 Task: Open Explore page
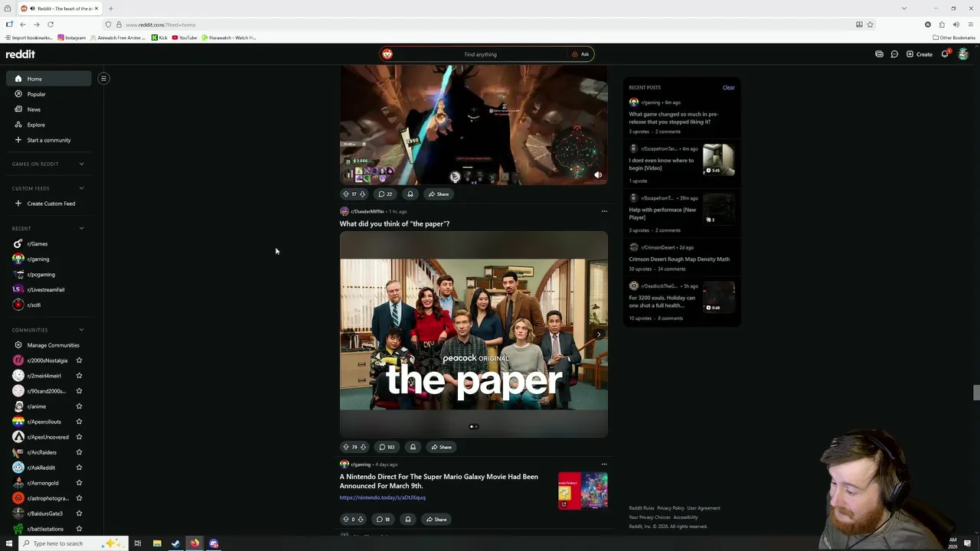(x=36, y=125)
